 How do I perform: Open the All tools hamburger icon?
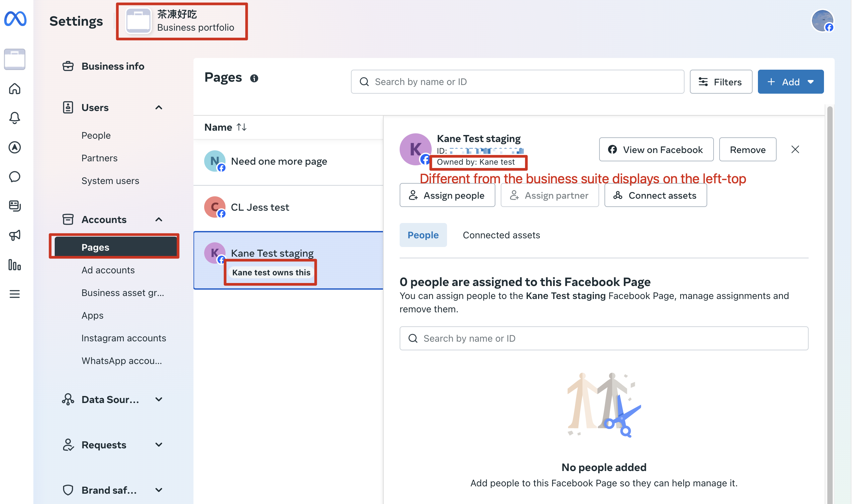pyautogui.click(x=15, y=294)
